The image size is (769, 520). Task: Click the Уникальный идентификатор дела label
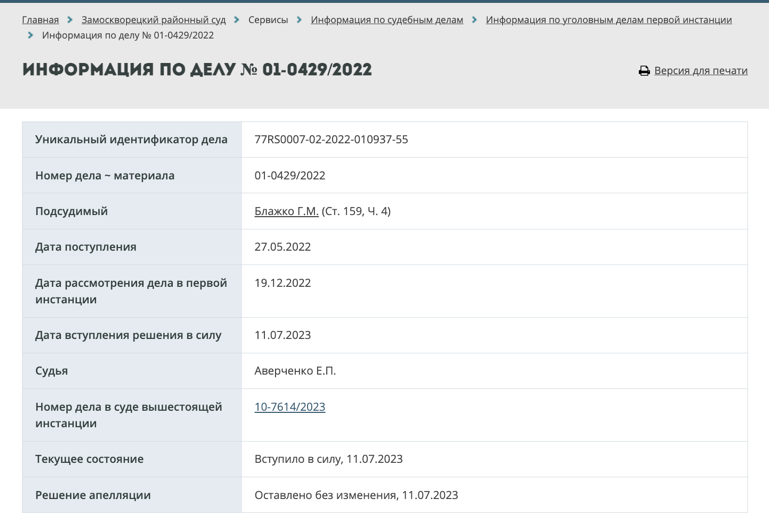[131, 139]
